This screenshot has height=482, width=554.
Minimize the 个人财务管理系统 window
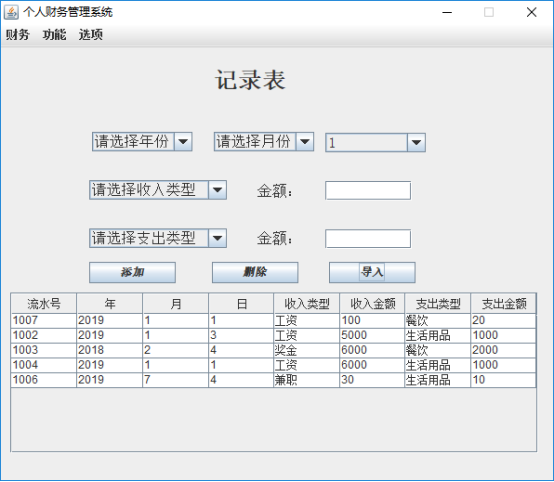pos(447,13)
